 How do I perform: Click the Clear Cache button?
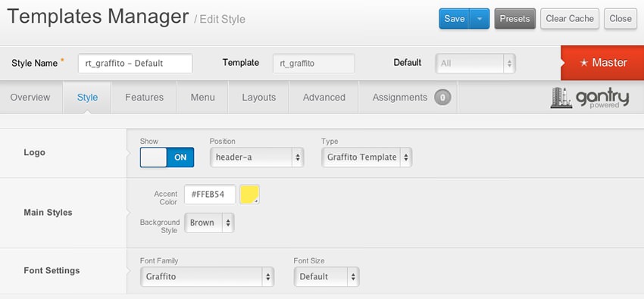570,19
